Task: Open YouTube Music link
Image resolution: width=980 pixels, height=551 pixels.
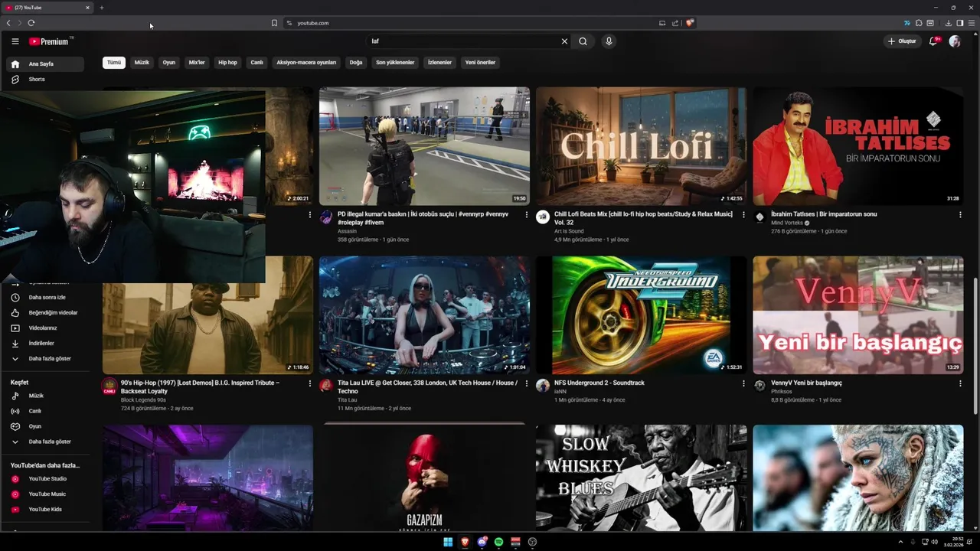Action: click(45, 494)
